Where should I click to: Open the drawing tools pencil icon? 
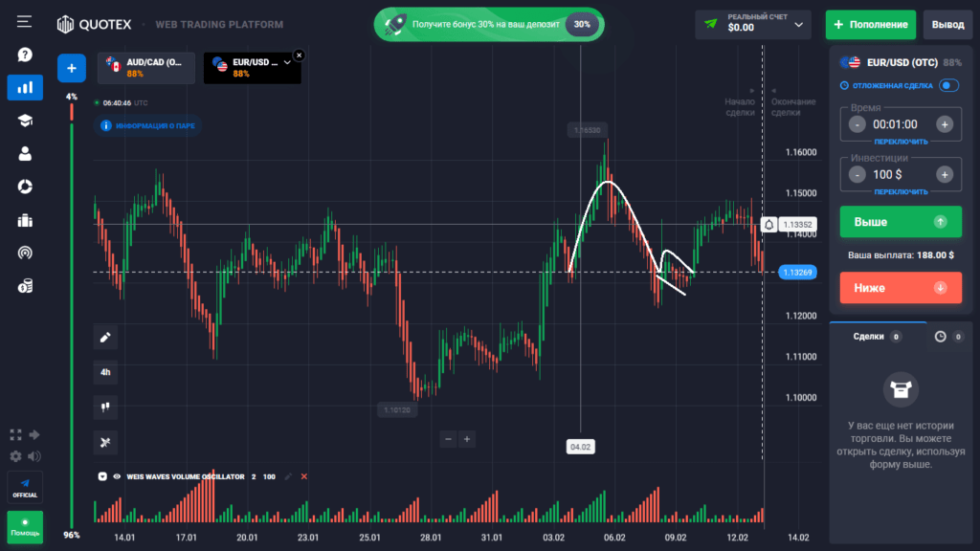click(x=105, y=337)
